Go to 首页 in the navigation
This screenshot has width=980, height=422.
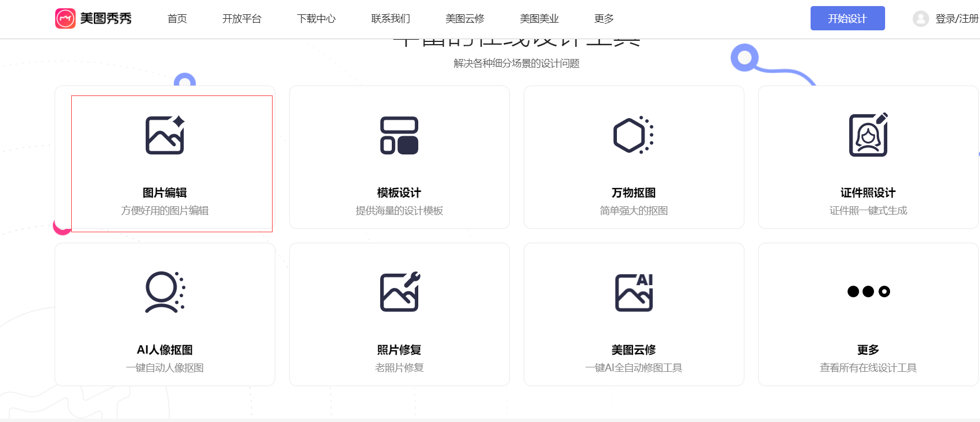click(x=177, y=19)
